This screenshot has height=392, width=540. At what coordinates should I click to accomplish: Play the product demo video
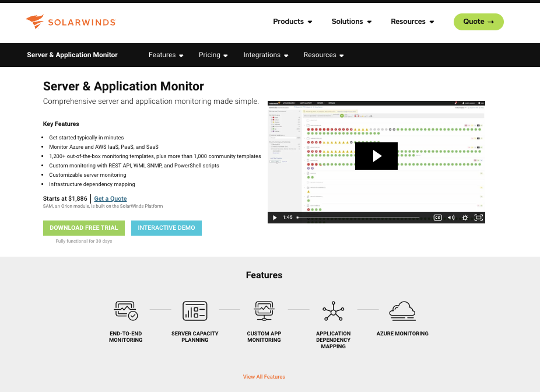376,156
